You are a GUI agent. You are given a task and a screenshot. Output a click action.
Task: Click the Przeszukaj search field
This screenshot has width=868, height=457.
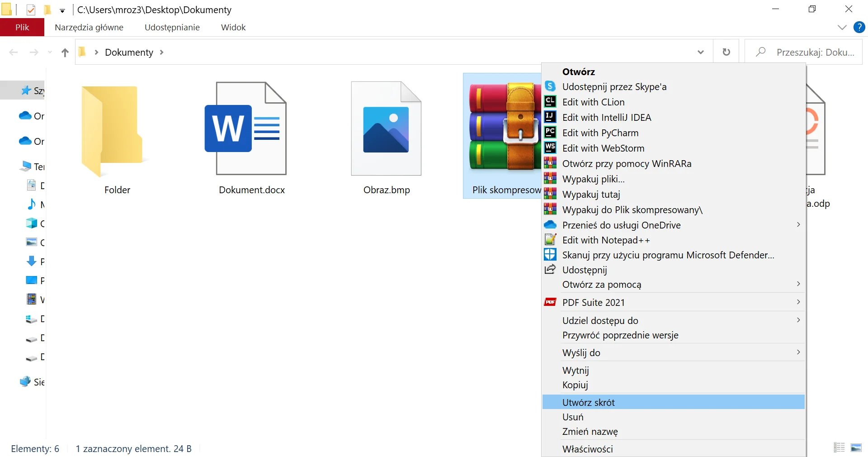(x=804, y=52)
